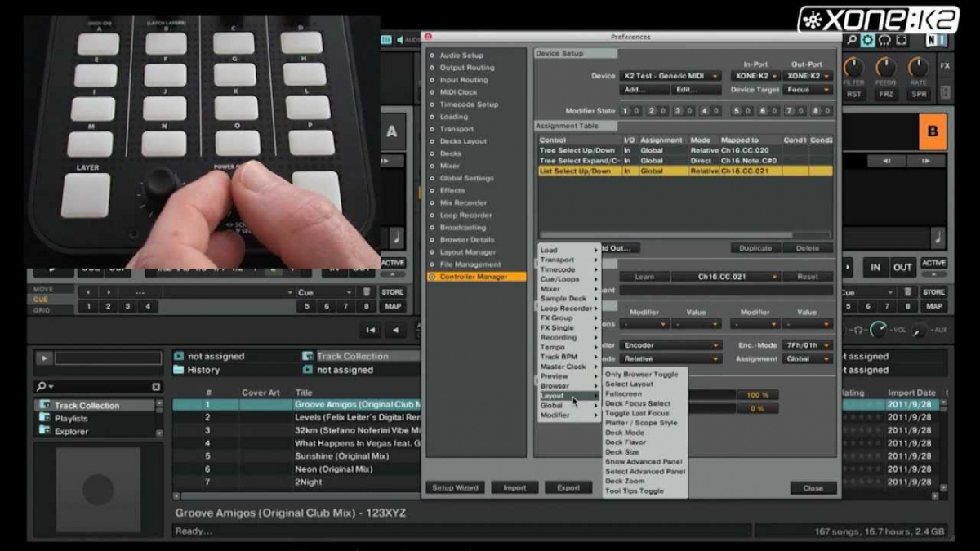Click the FEEDB knob in FX panel
The width and height of the screenshot is (980, 551).
[886, 67]
